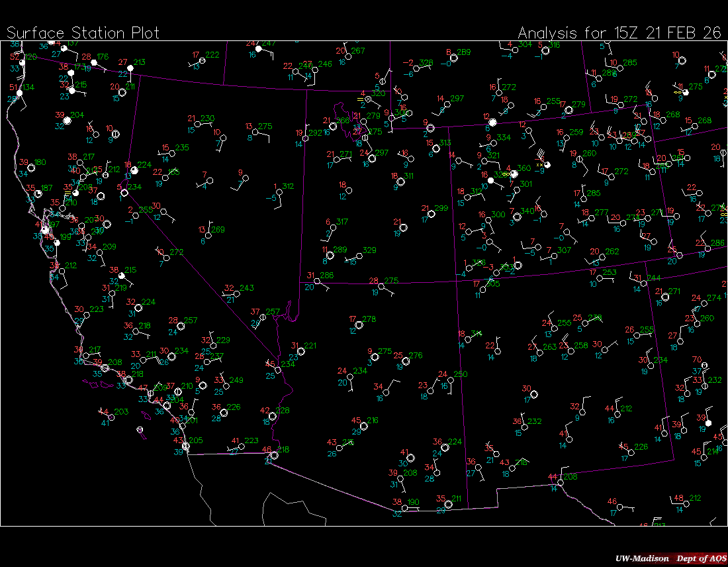Click the coastal station labeled 43 205
The width and height of the screenshot is (728, 567).
click(186, 446)
